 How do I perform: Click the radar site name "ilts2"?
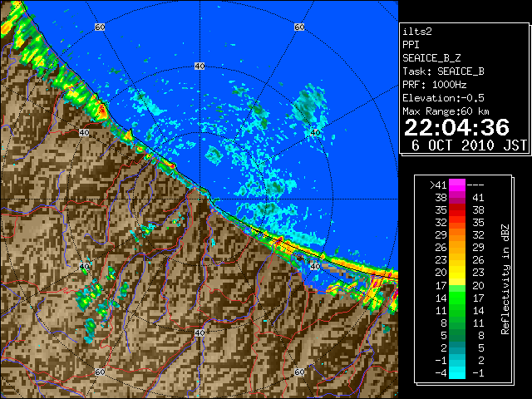(417, 32)
